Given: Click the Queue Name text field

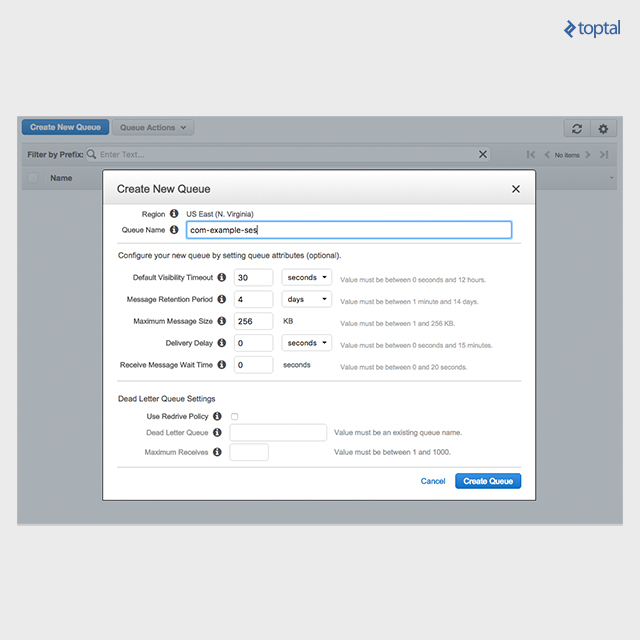Looking at the screenshot, I should coord(349,230).
